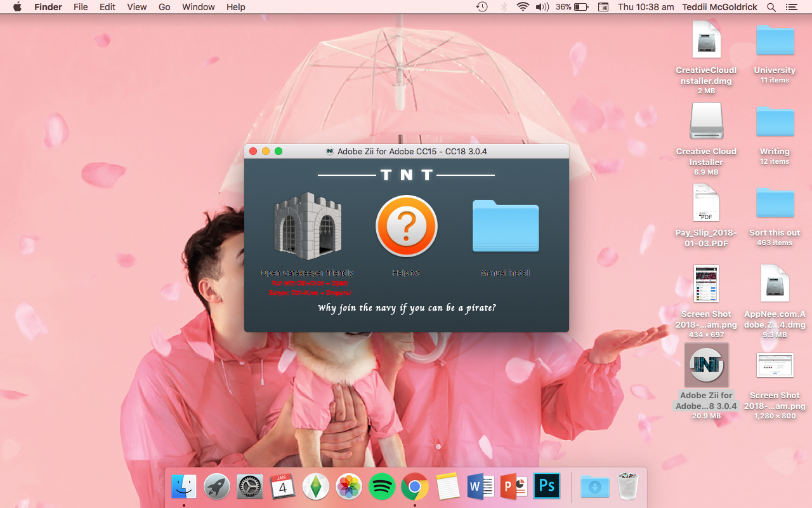Screen dimensions: 812x508
Task: Click the Time Machine menu bar icon
Action: (482, 7)
